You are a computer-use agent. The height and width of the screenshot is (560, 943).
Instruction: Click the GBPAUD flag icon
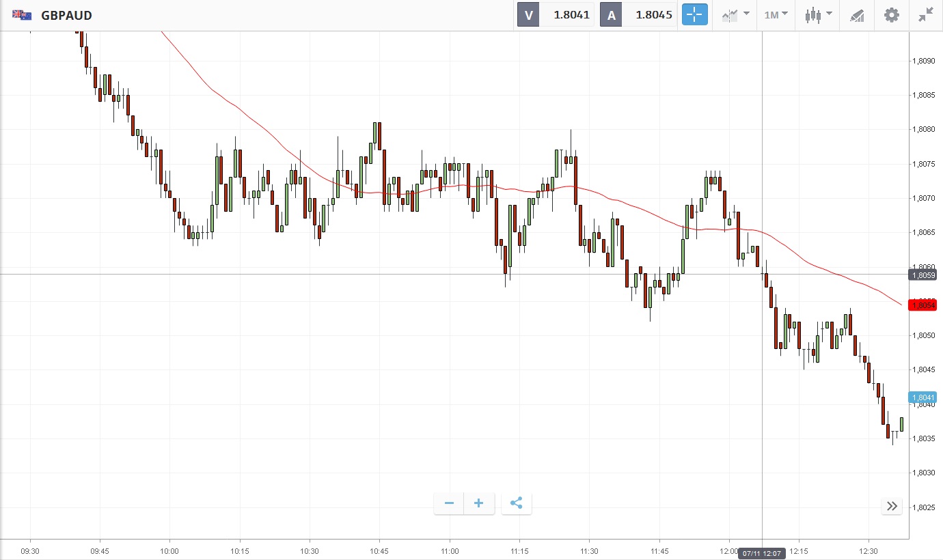pyautogui.click(x=22, y=15)
